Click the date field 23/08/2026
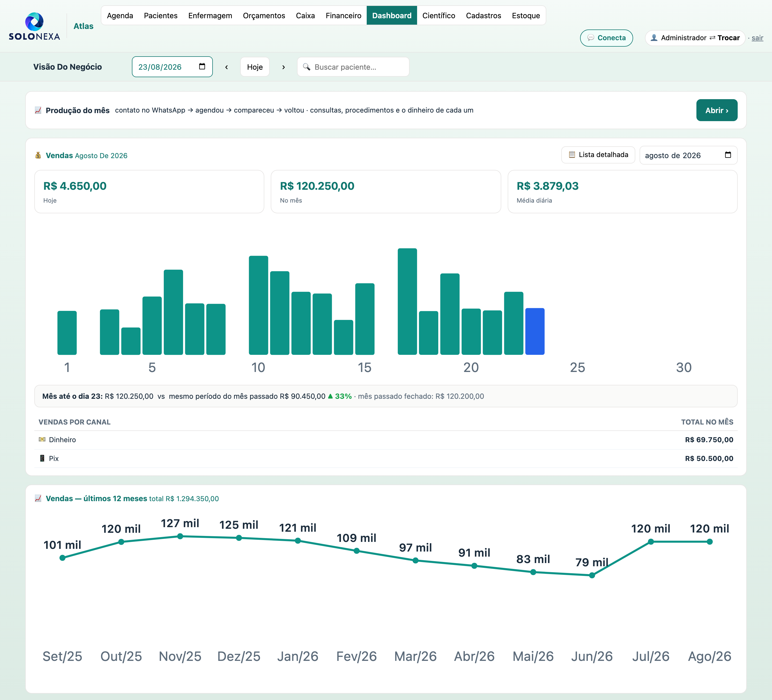Viewport: 772px width, 700px height. 172,67
